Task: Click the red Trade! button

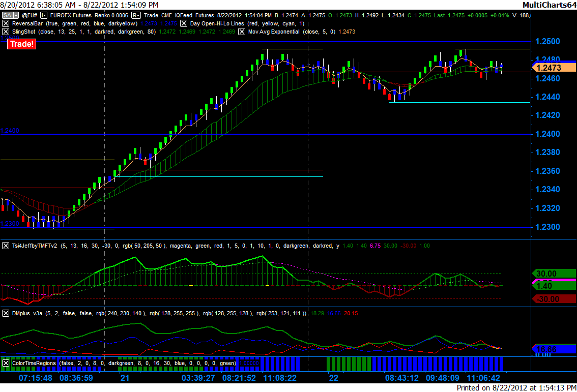Action: tap(22, 44)
